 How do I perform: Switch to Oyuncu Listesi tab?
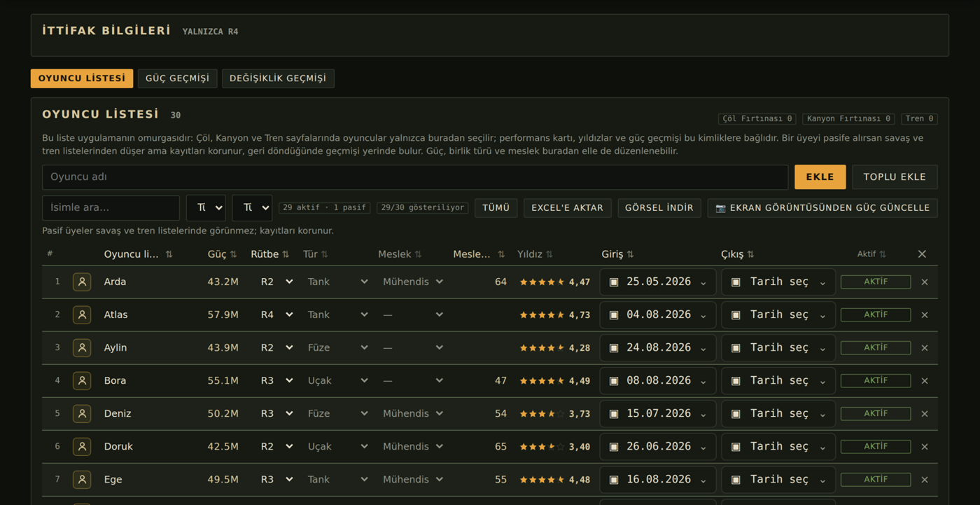[82, 78]
